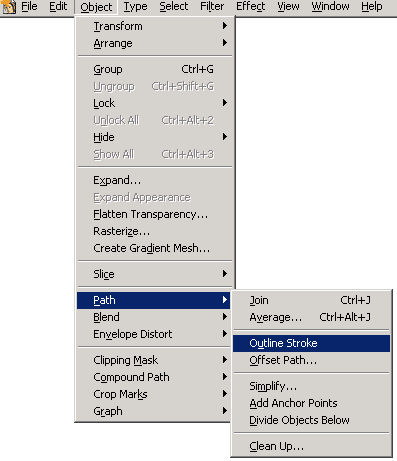Open the Transform submenu

(x=154, y=26)
